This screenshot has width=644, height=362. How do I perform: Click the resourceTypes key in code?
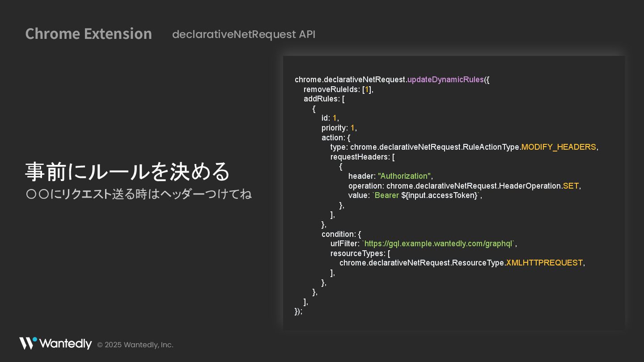pyautogui.click(x=357, y=253)
